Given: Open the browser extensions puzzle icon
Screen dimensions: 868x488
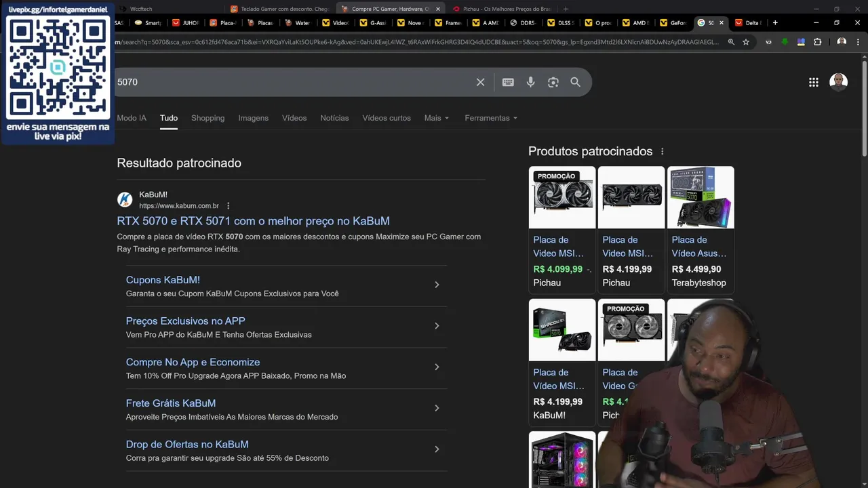Looking at the screenshot, I should point(818,42).
